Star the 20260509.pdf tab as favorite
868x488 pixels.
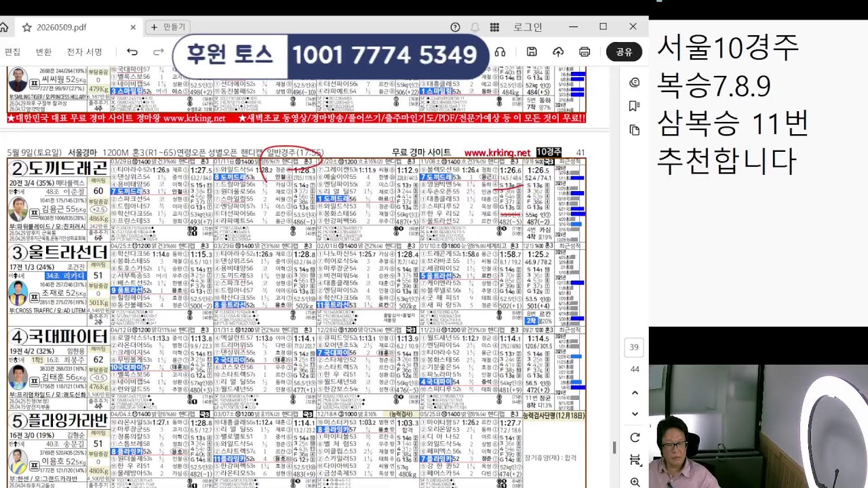click(27, 27)
